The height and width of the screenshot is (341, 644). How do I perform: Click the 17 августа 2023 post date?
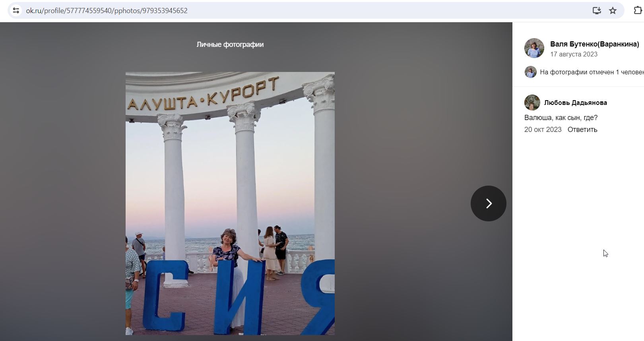[x=574, y=54]
